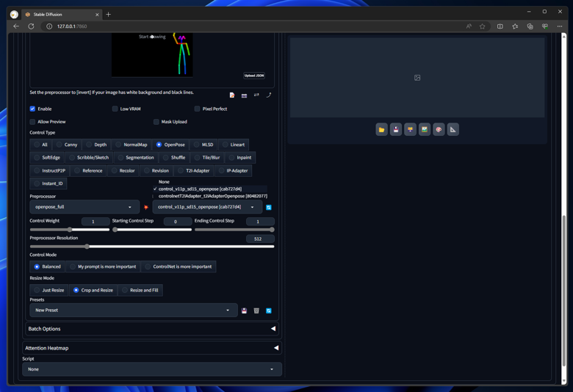Run preprocessor explosion icon
The image size is (573, 392).
145,207
